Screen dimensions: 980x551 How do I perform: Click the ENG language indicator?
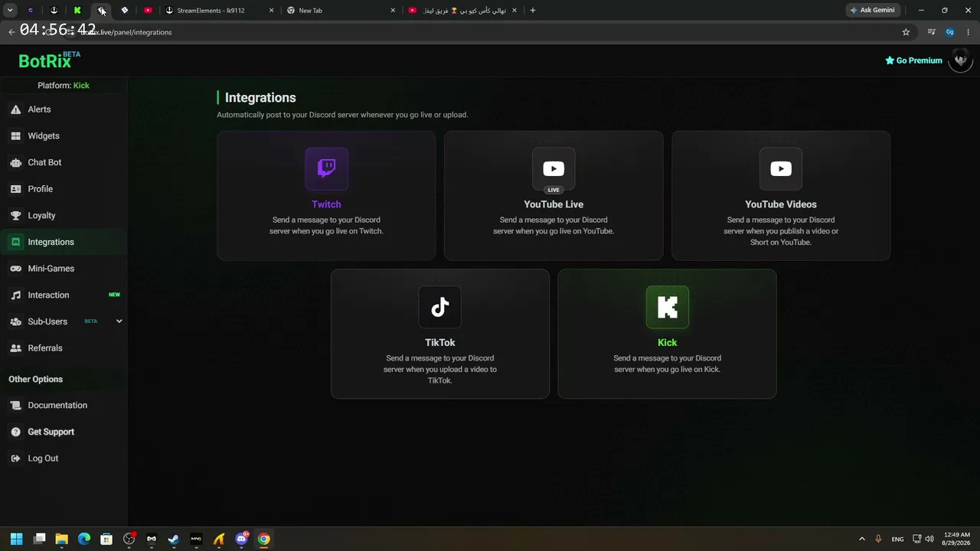[x=897, y=539]
